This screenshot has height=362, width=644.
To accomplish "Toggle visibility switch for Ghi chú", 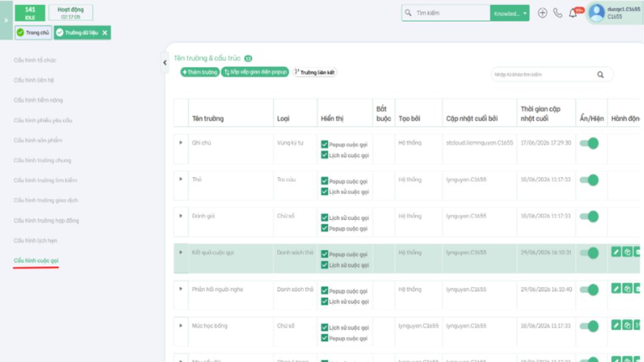I will point(589,143).
